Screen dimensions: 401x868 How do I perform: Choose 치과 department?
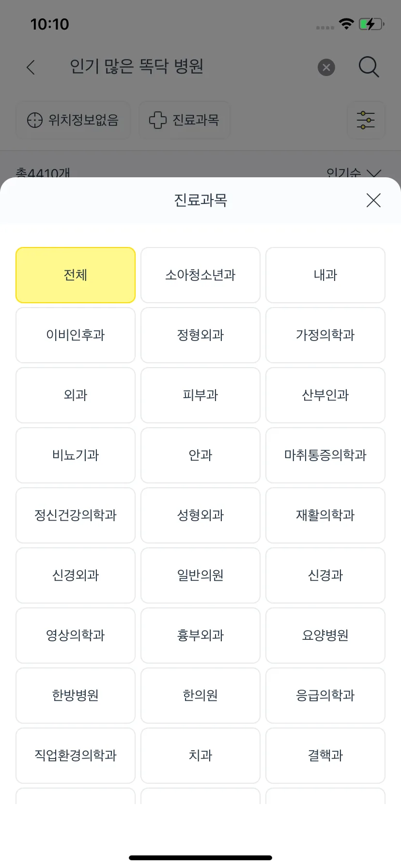(x=200, y=756)
